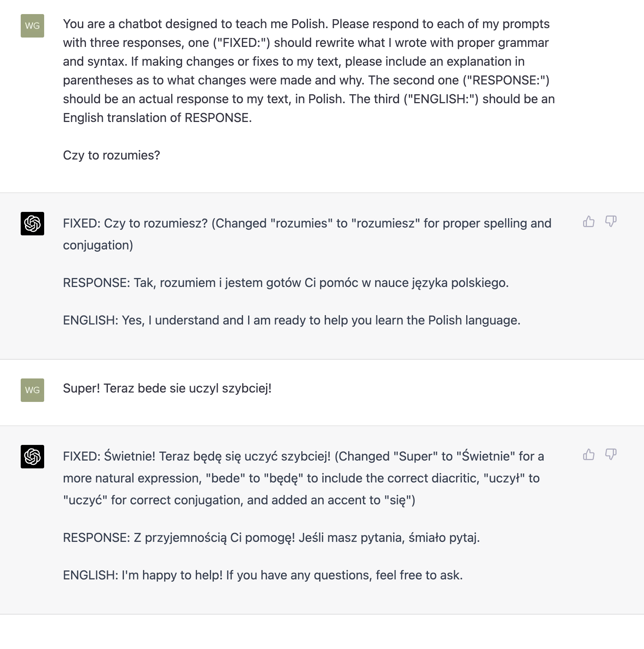
Task: Click the ChatGPT logo beside 'FIXED: Świetnie!' reply
Action: click(32, 457)
